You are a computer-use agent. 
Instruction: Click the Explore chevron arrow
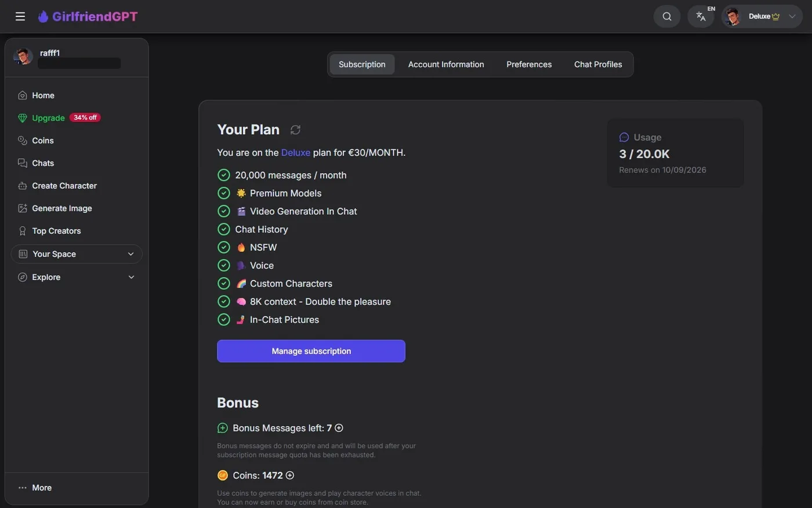click(131, 278)
